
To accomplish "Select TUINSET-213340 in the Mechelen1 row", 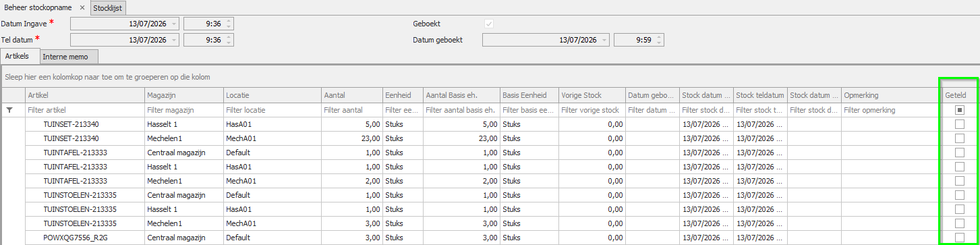I will tap(84, 138).
